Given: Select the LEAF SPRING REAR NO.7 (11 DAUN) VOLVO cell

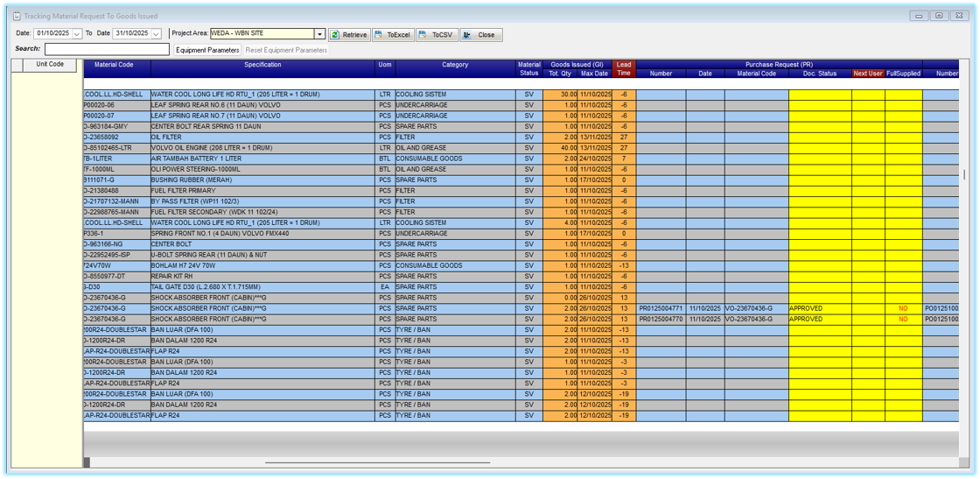Looking at the screenshot, I should (x=262, y=116).
